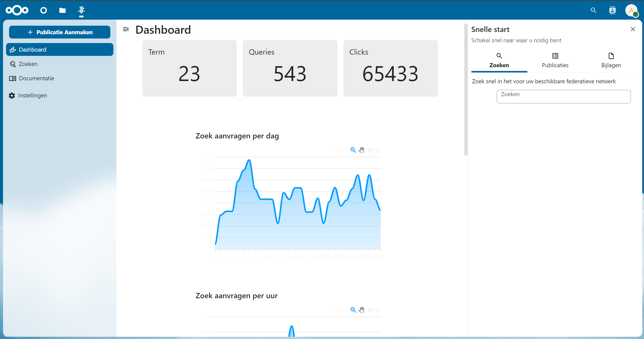The image size is (644, 339).
Task: Open the Contacts icon in header
Action: [x=612, y=10]
